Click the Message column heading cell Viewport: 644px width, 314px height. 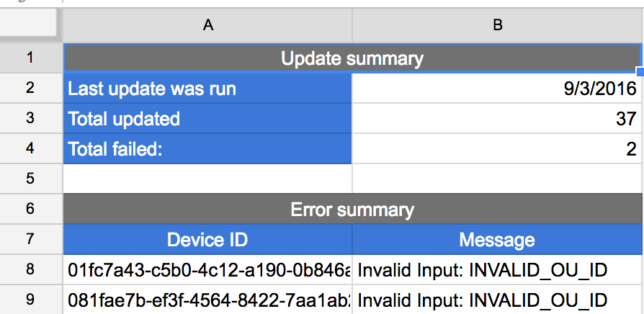497,239
